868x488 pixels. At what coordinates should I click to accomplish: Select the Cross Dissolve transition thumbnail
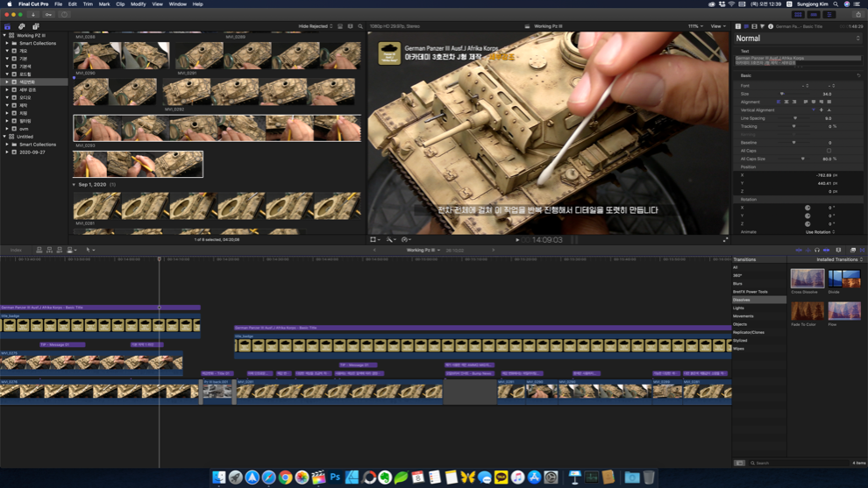807,279
